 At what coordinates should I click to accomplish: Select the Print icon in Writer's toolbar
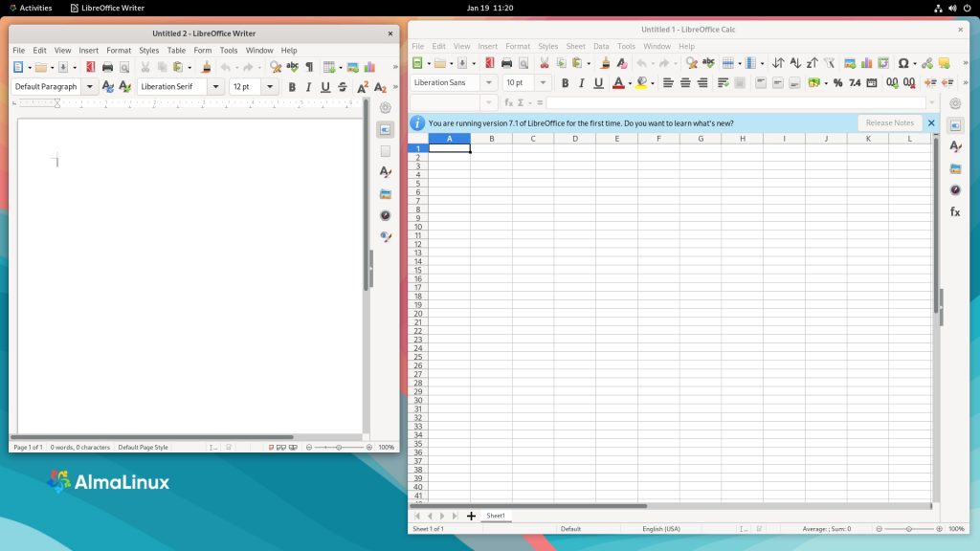106,66
